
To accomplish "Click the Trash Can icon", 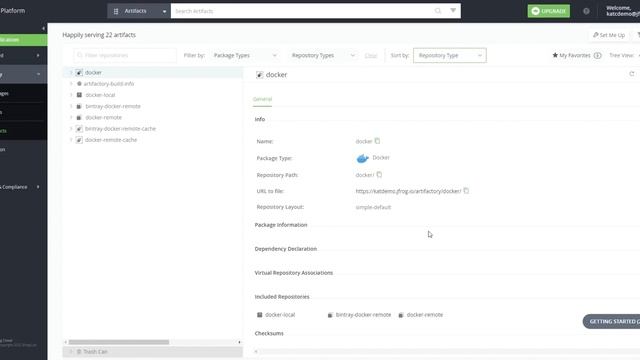I will (79, 351).
